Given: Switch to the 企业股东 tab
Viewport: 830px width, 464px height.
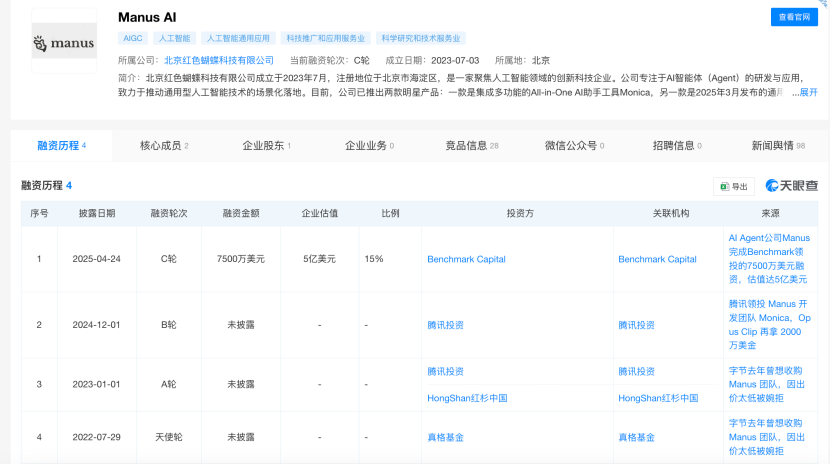Looking at the screenshot, I should point(266,146).
